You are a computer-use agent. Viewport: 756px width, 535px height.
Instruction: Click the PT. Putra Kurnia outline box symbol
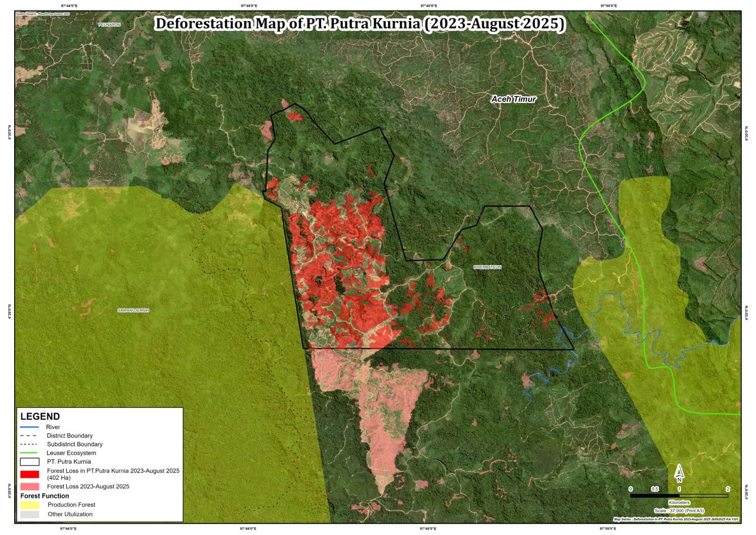tap(29, 462)
